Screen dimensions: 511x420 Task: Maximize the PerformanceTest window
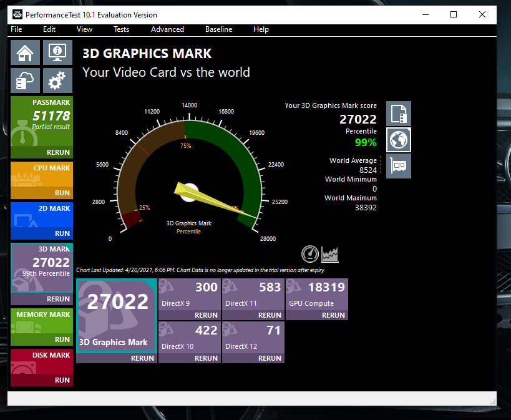click(454, 14)
